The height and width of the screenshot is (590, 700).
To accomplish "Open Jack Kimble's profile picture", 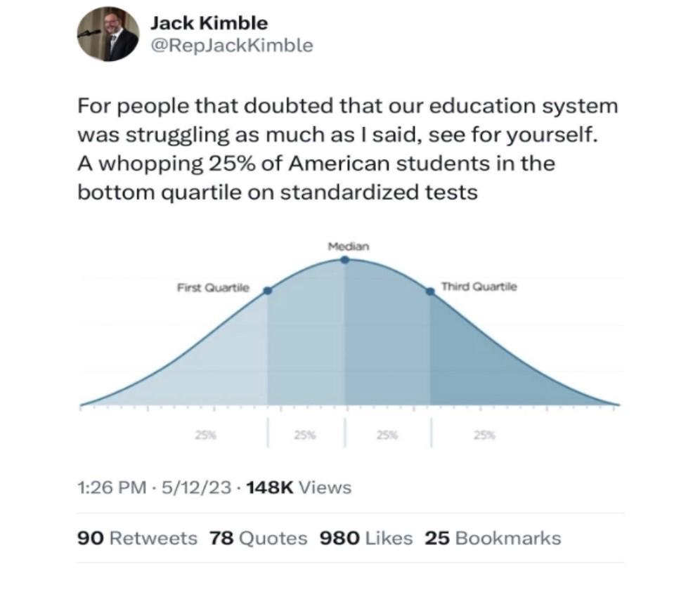I will (x=108, y=34).
